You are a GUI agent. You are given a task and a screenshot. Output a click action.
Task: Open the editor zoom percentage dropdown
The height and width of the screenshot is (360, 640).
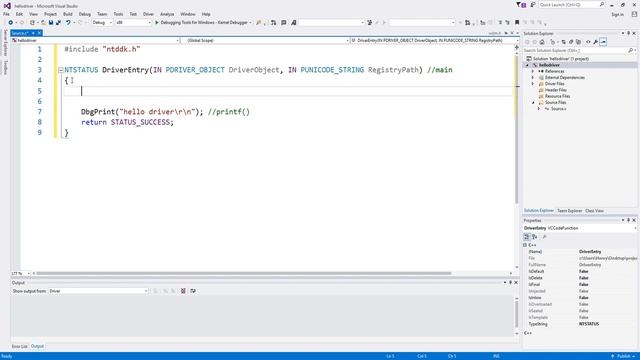pyautogui.click(x=21, y=273)
